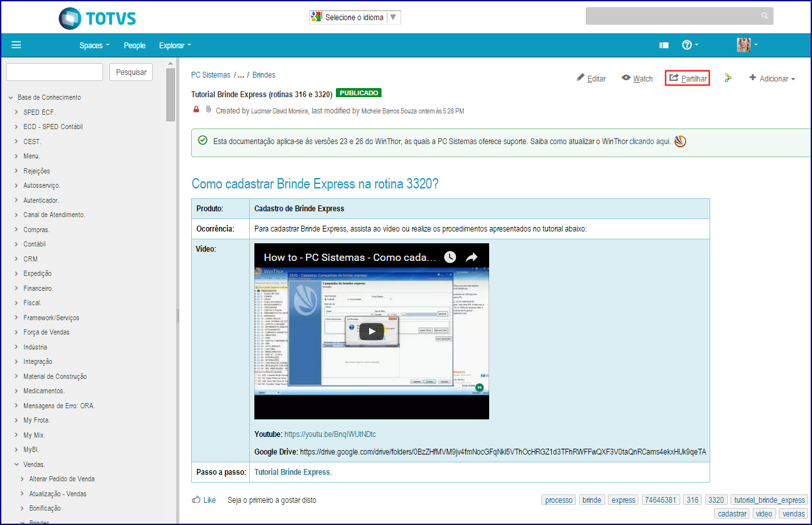812x525 pixels.
Task: Open the Fiscal. tree item
Action: point(33,303)
